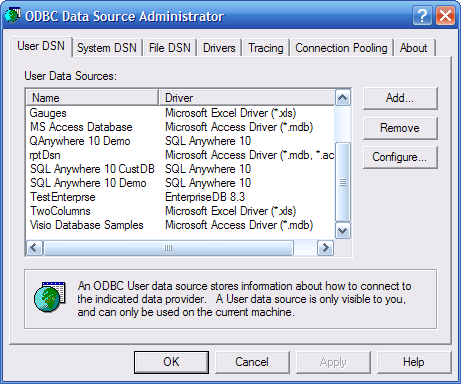
Task: Select the User DSN tab
Action: (x=41, y=46)
